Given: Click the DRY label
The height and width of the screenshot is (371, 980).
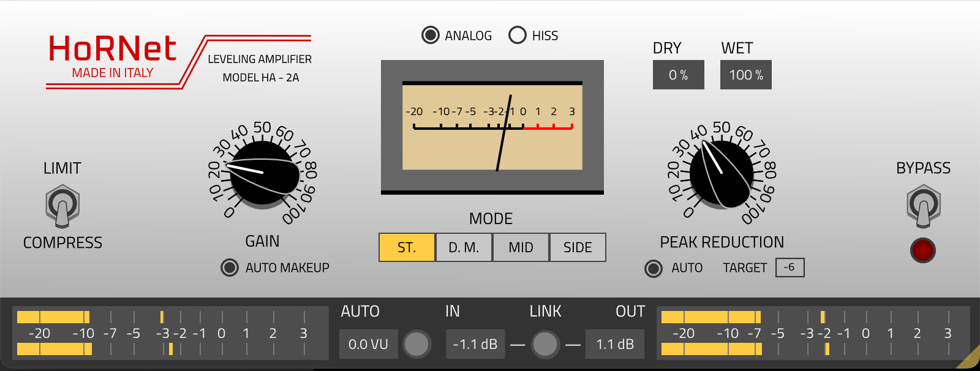Looking at the screenshot, I should pyautogui.click(x=667, y=48).
